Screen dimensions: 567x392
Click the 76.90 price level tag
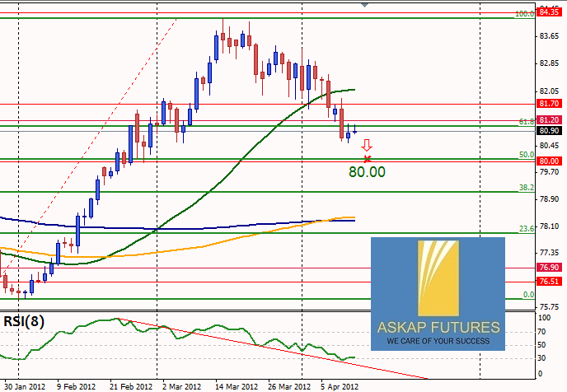click(548, 268)
